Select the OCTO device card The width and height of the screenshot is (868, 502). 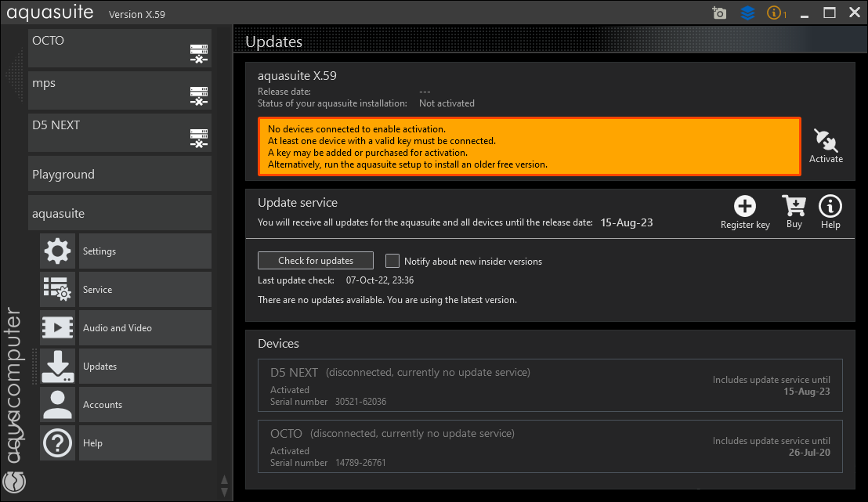point(550,446)
